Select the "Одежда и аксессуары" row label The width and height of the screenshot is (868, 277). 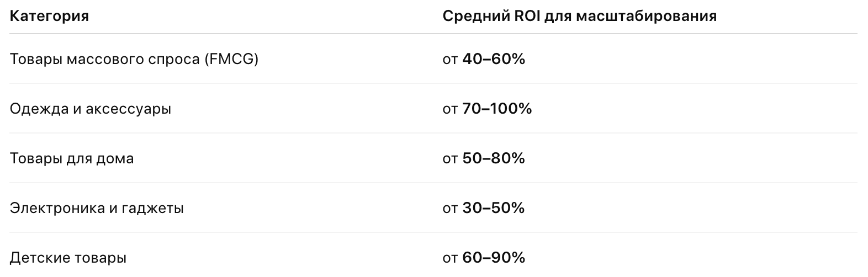click(90, 109)
